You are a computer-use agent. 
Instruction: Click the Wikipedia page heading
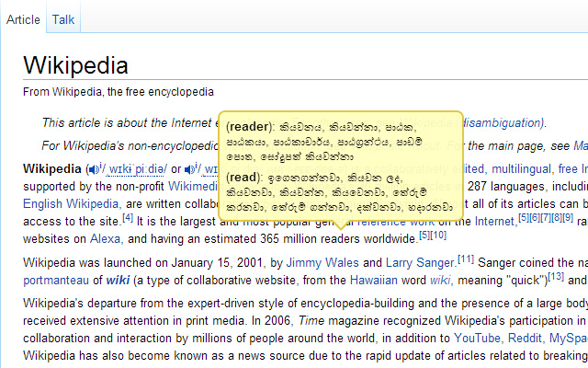click(x=75, y=65)
